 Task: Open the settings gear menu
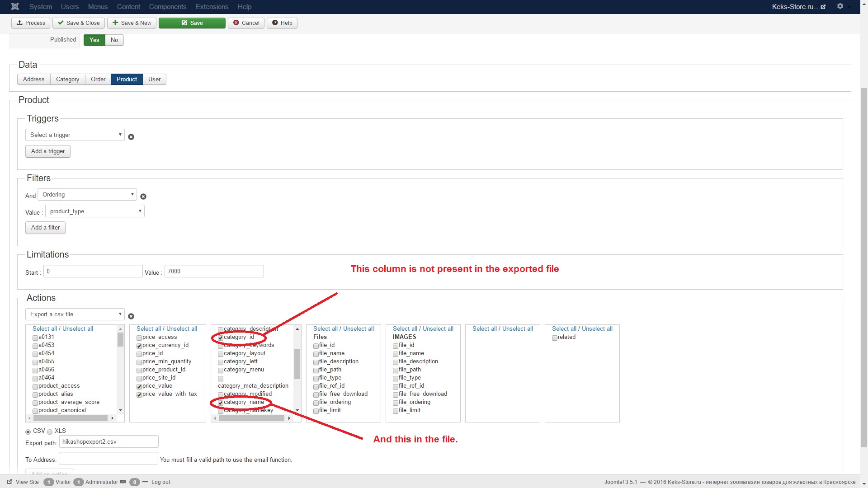pos(840,6)
